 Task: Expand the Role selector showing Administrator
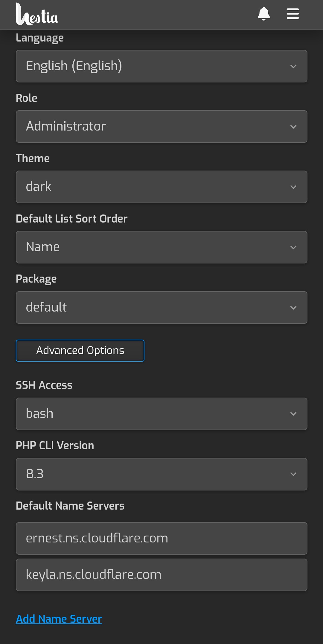pyautogui.click(x=161, y=126)
